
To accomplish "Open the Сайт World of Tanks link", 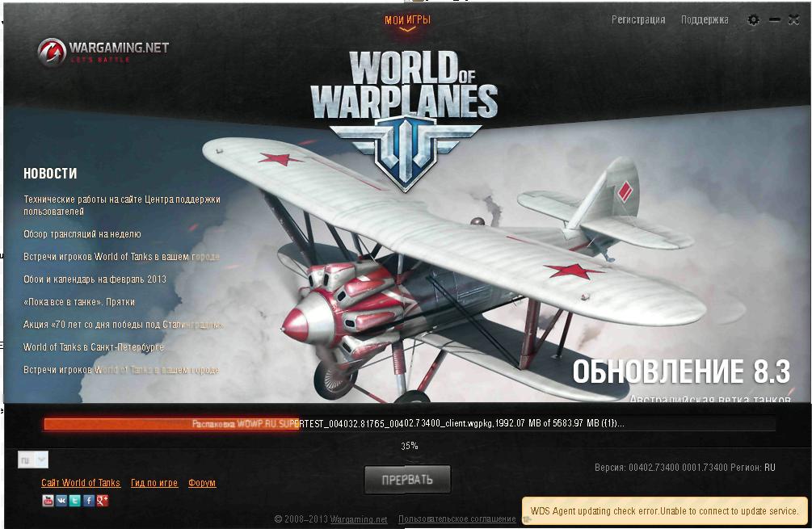I will [81, 483].
